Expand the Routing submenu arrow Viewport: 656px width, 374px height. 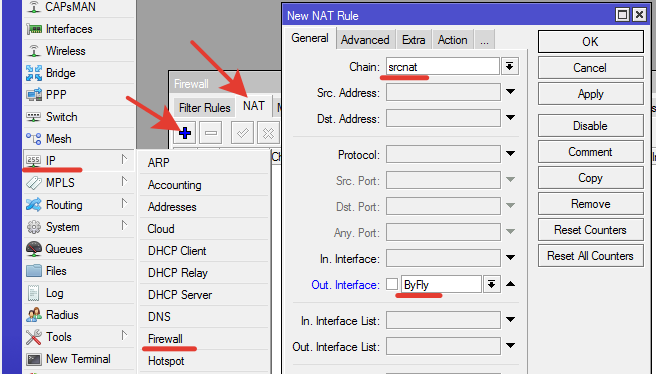click(x=124, y=203)
